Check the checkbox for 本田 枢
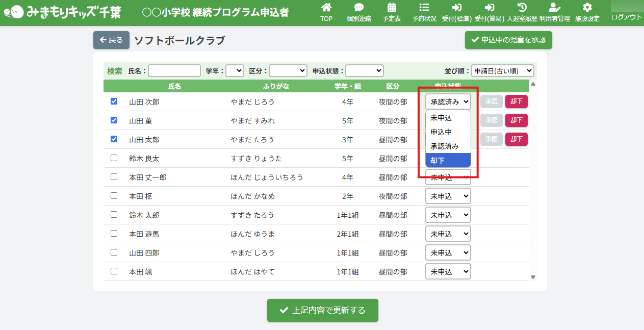The image size is (644, 330). pos(114,196)
